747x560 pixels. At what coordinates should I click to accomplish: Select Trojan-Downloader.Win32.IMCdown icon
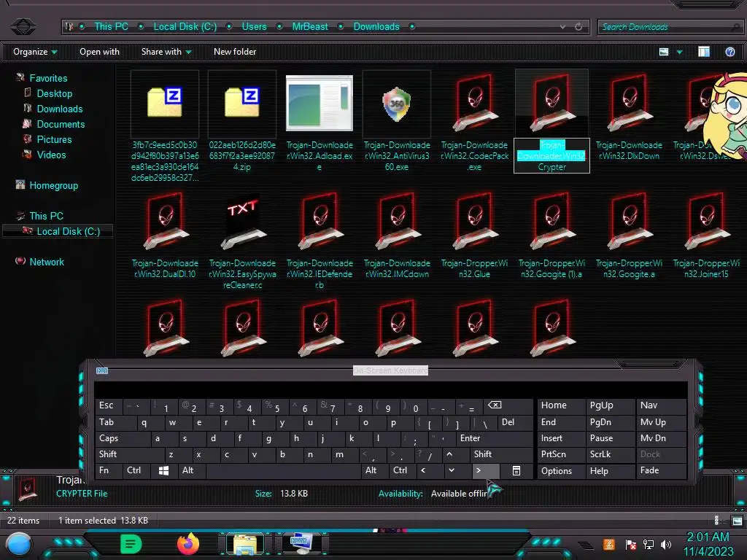click(398, 221)
